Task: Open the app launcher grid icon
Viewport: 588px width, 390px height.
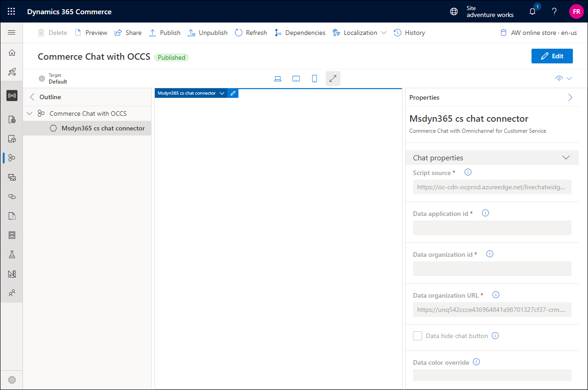Action: click(11, 11)
